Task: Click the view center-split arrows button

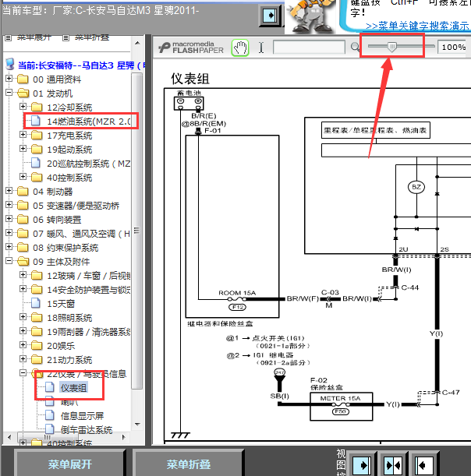Action: [393, 465]
